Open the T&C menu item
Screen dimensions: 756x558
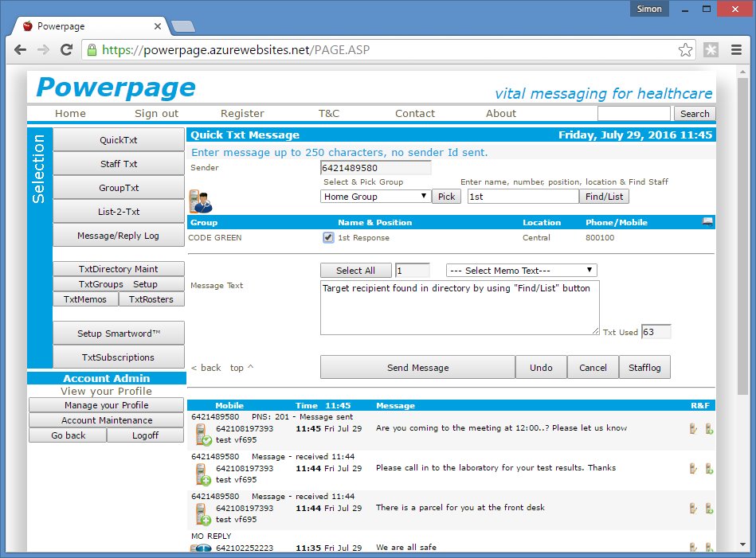[328, 113]
